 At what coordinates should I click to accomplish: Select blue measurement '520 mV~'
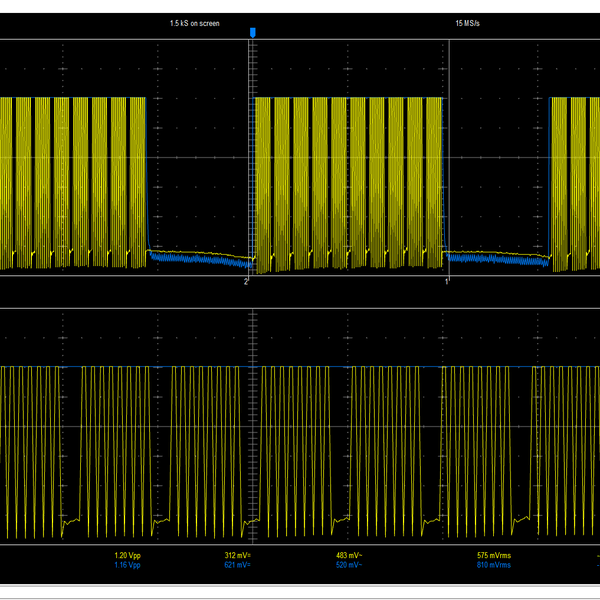349,565
